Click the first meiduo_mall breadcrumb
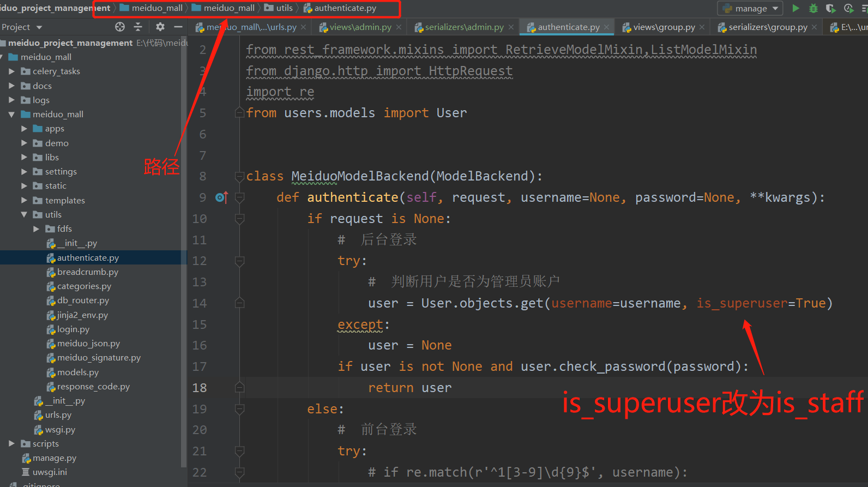Screen dimensions: 868x487 [151, 8]
